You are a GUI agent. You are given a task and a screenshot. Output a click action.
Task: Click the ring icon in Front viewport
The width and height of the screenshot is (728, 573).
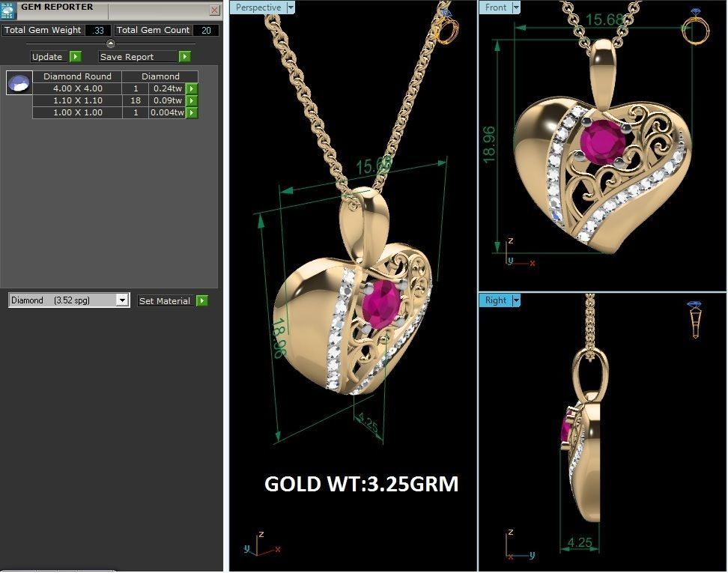695,27
